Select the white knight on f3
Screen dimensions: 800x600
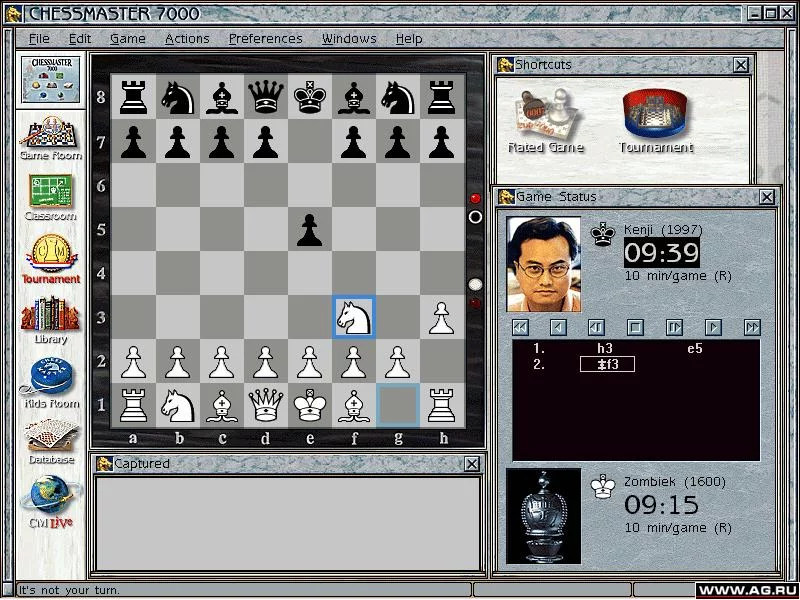354,317
